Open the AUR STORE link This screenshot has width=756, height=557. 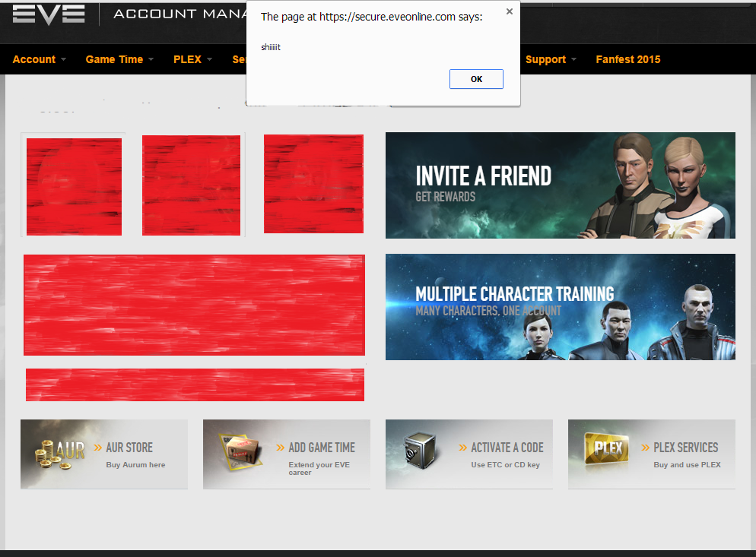[x=129, y=448]
